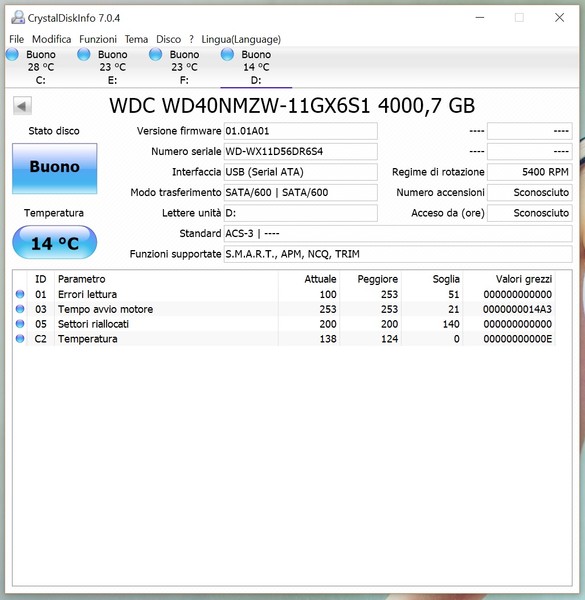The width and height of the screenshot is (585, 600).
Task: Click Acceso da (ore) value Sconosciuto
Action: pos(530,213)
